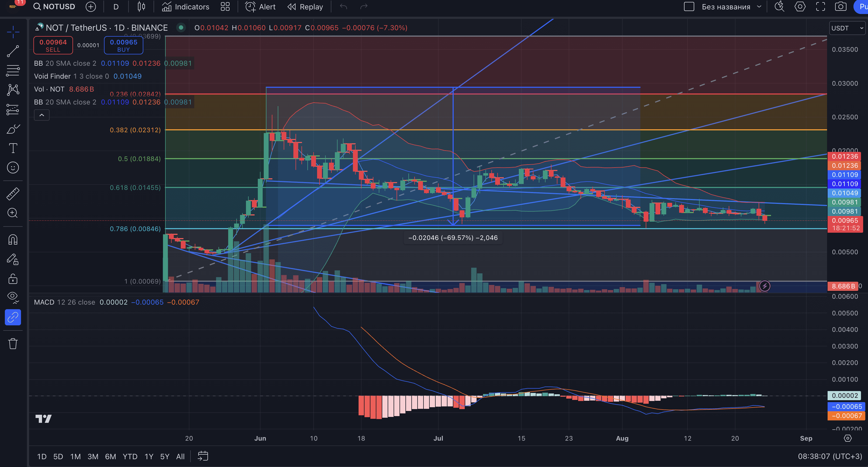This screenshot has width=868, height=467.
Task: Pick the Measure ruler tool
Action: click(13, 194)
